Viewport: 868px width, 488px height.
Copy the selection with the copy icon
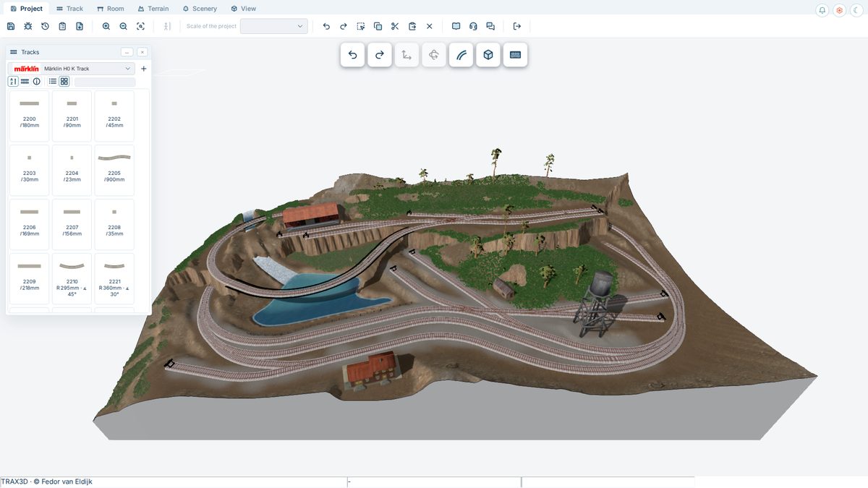378,26
